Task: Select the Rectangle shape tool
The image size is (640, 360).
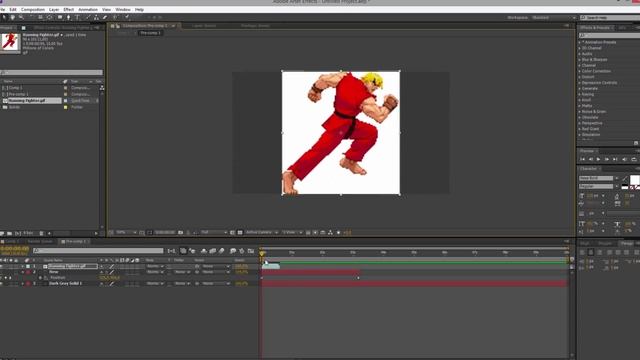Action: [x=60, y=17]
